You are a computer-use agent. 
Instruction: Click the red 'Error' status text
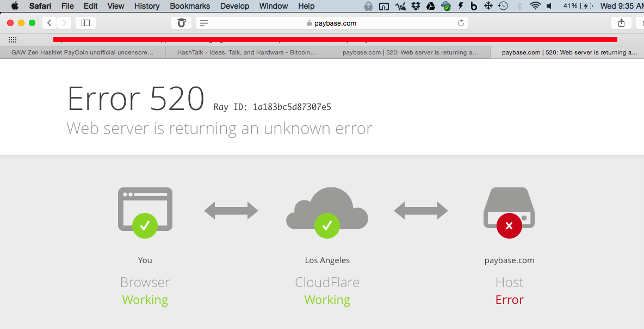[509, 300]
